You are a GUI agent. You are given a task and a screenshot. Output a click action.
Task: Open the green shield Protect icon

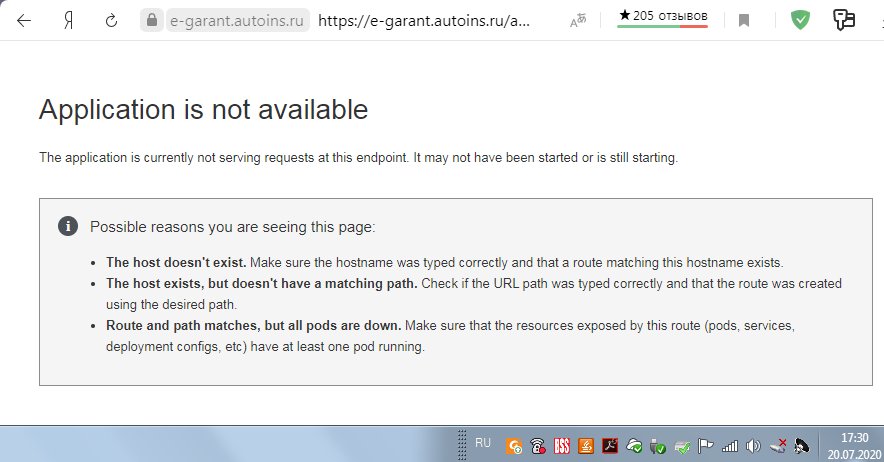[800, 20]
